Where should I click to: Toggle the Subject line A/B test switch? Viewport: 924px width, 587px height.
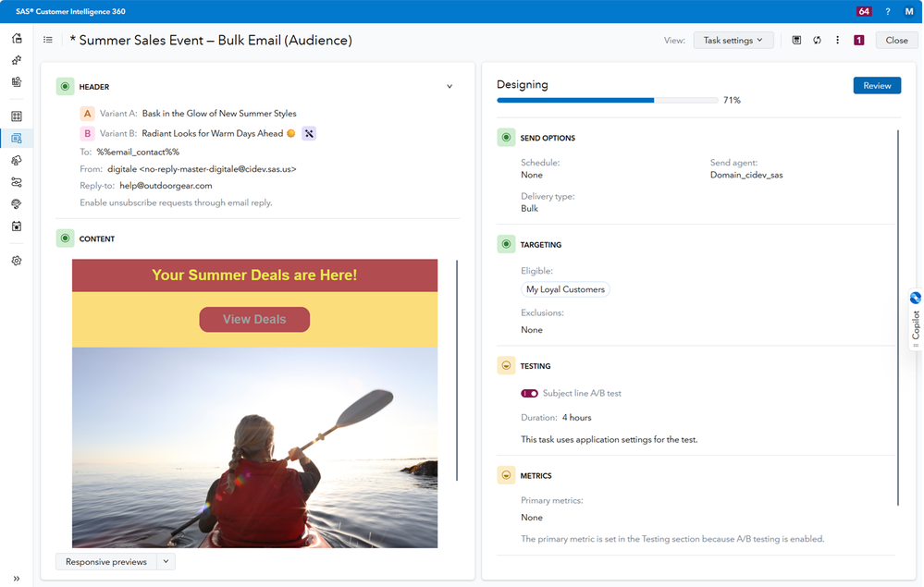point(529,393)
